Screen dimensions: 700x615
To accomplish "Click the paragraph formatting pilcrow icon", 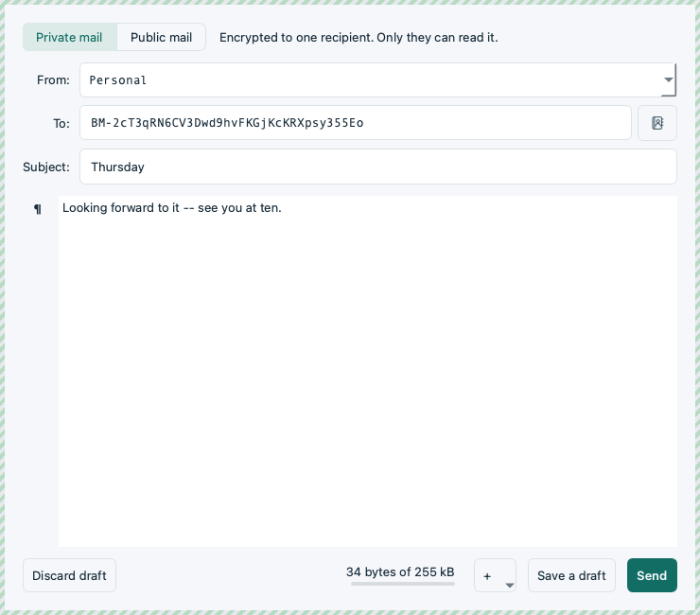I will coord(38,208).
